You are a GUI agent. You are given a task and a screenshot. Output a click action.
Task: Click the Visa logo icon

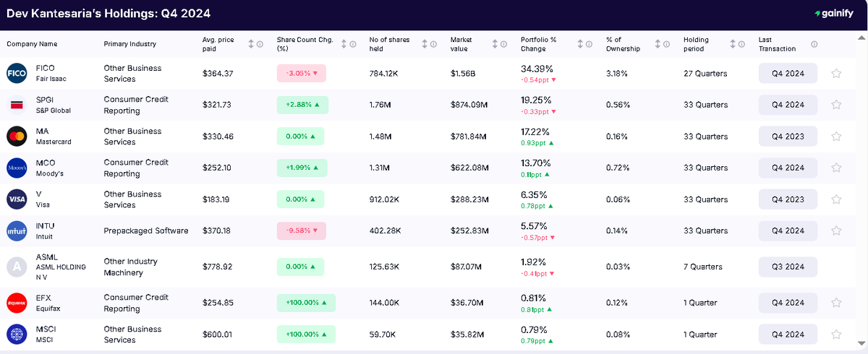point(17,199)
